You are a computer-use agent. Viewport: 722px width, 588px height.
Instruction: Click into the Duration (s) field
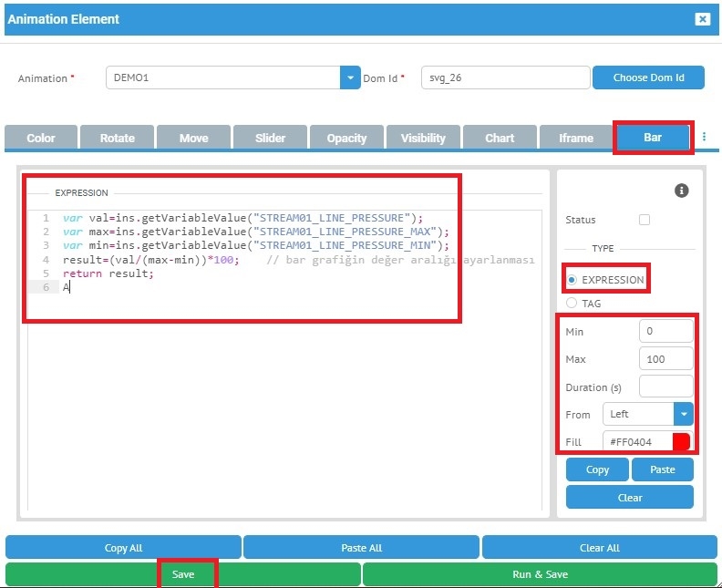tap(665, 387)
